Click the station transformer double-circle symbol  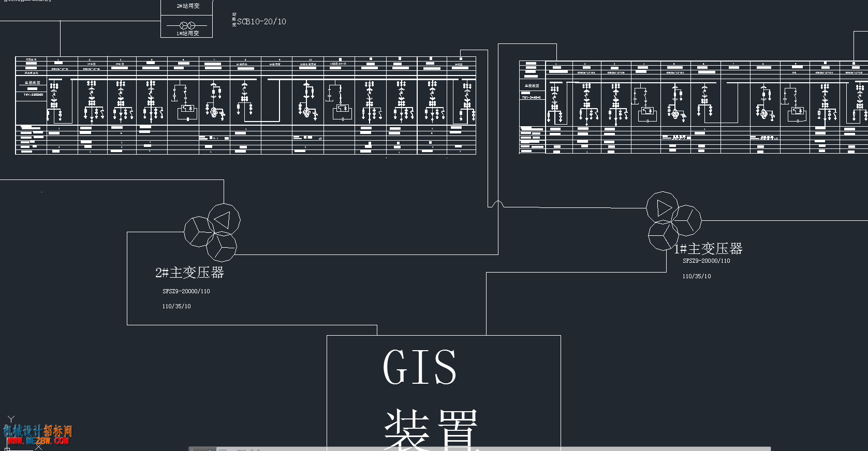pyautogui.click(x=187, y=25)
